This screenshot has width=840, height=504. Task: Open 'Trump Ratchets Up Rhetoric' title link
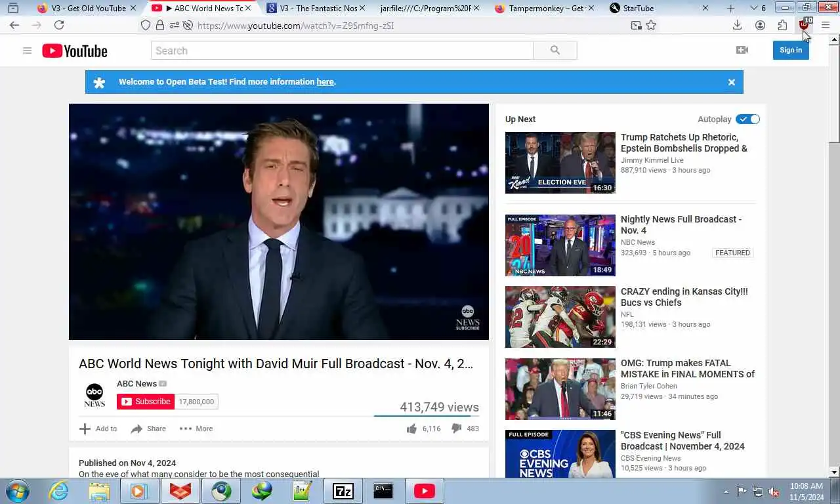[684, 143]
